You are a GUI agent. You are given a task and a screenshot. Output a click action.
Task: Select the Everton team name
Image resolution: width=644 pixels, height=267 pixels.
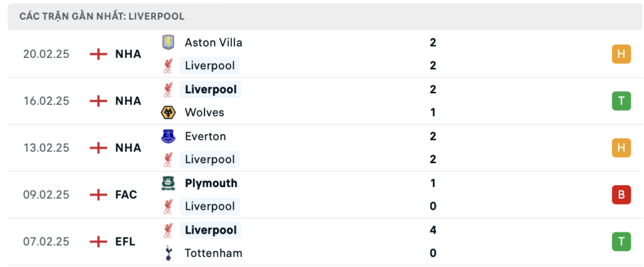click(206, 136)
